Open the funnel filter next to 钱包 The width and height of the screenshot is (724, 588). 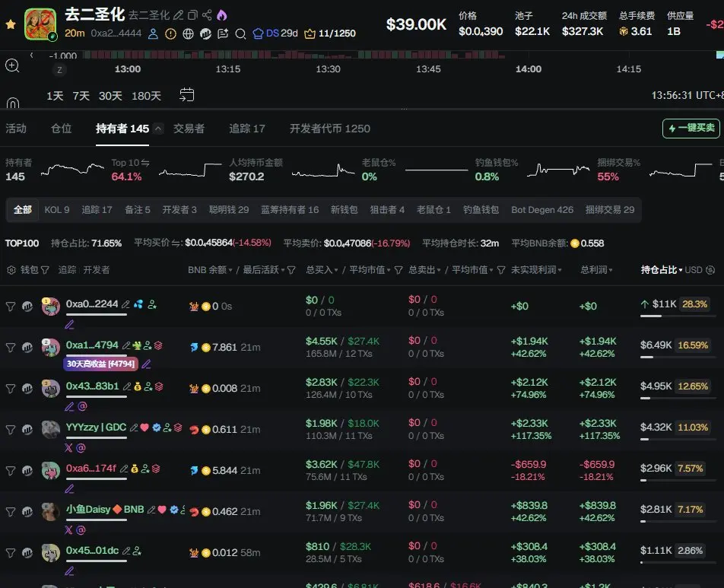coord(45,270)
